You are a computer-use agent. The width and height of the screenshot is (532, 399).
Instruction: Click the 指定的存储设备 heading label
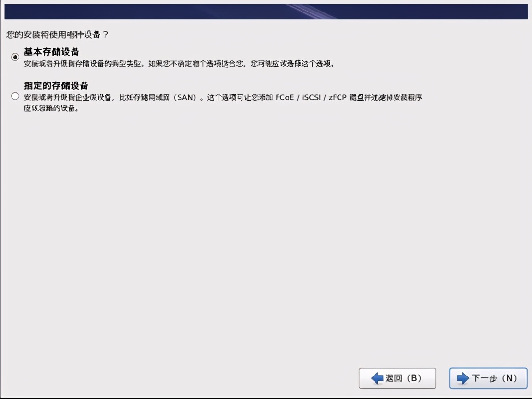click(x=56, y=85)
